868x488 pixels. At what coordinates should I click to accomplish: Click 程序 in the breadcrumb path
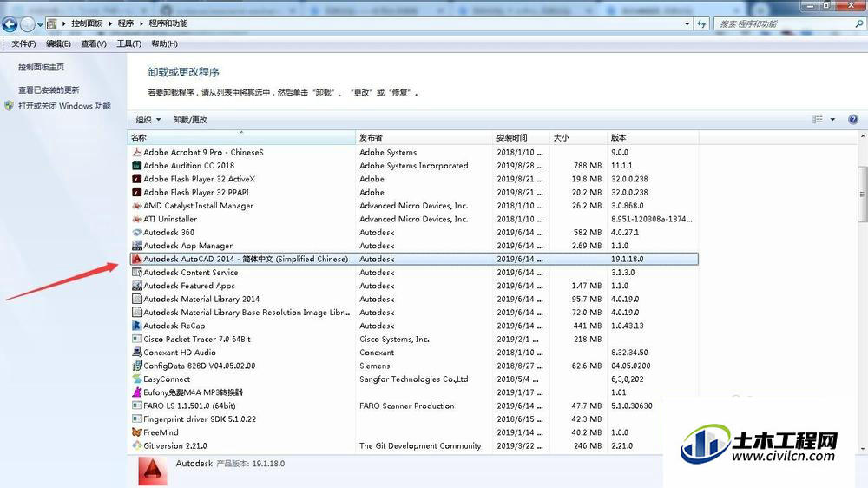(x=126, y=23)
